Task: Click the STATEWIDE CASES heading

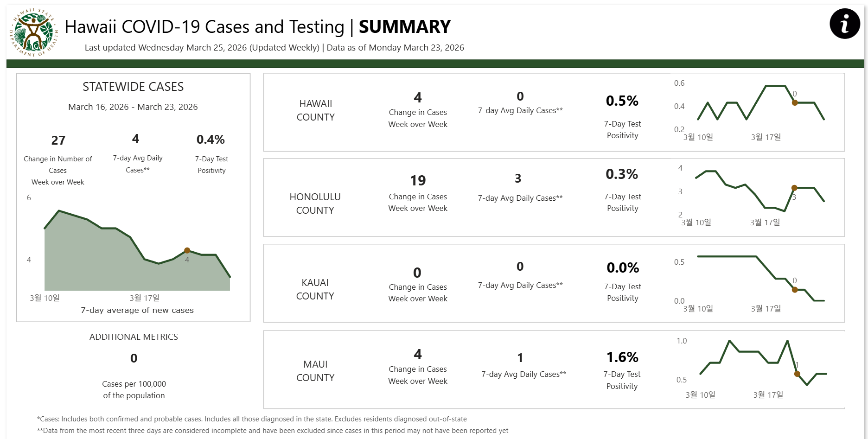Action: click(133, 87)
